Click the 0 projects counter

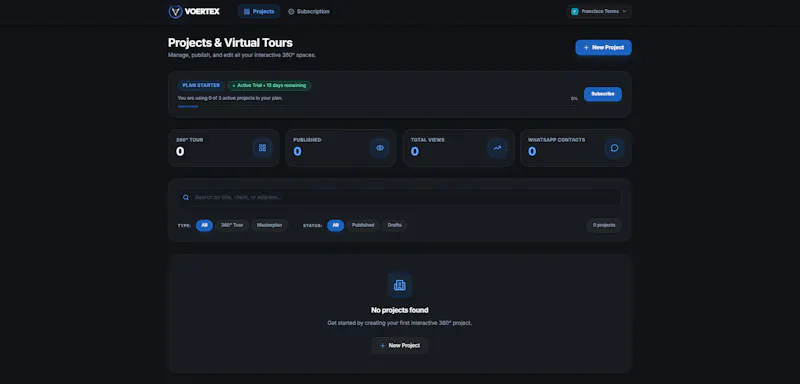click(x=604, y=225)
